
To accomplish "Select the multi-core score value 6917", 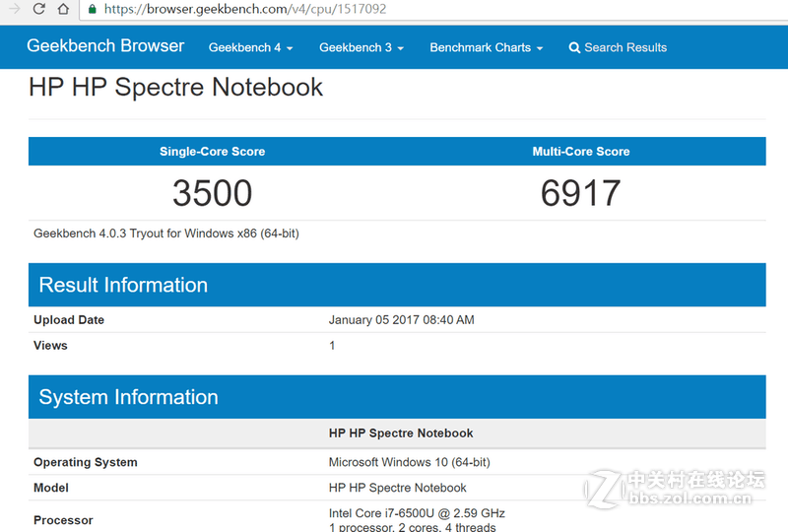I will (581, 193).
